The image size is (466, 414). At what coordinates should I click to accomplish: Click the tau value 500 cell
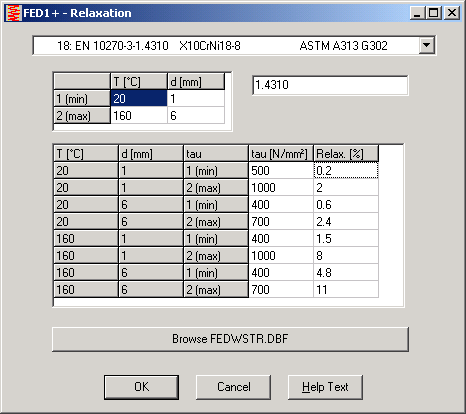point(281,171)
